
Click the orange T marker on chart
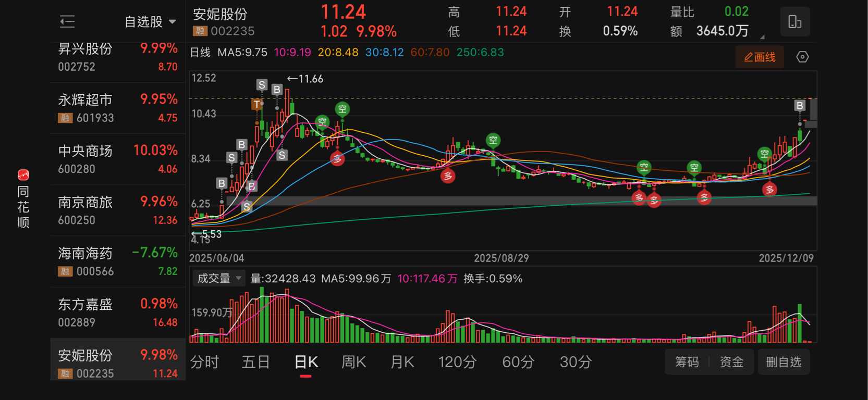click(256, 104)
